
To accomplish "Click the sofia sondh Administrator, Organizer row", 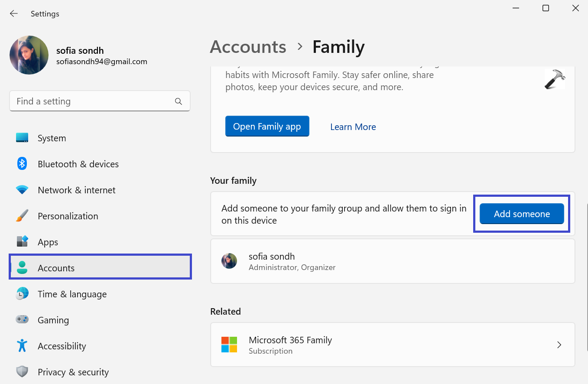I will pos(393,261).
